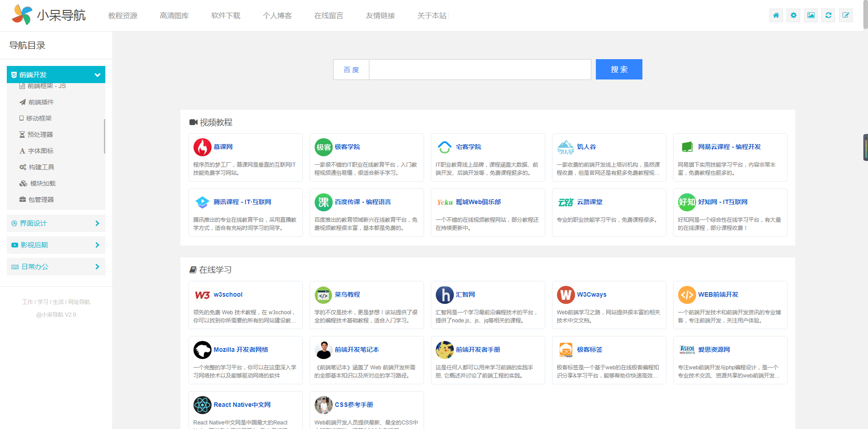Expand the 日常办公 sidebar category
The width and height of the screenshot is (868, 429).
coord(56,267)
